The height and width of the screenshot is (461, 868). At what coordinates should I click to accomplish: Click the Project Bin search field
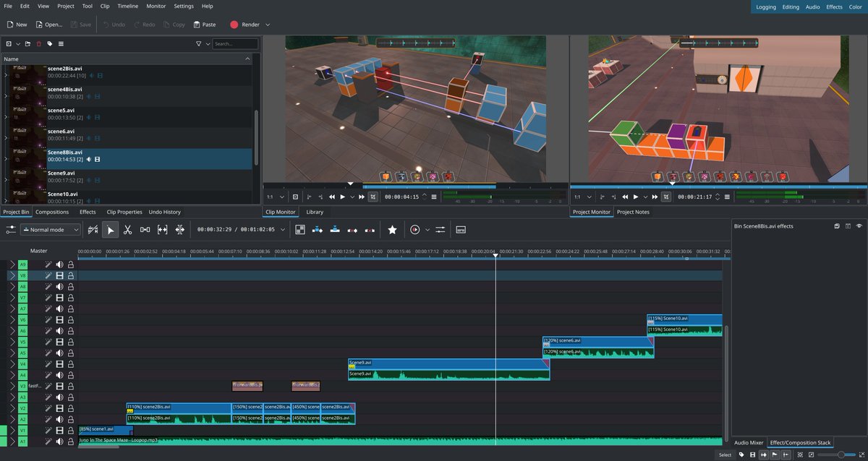point(235,44)
